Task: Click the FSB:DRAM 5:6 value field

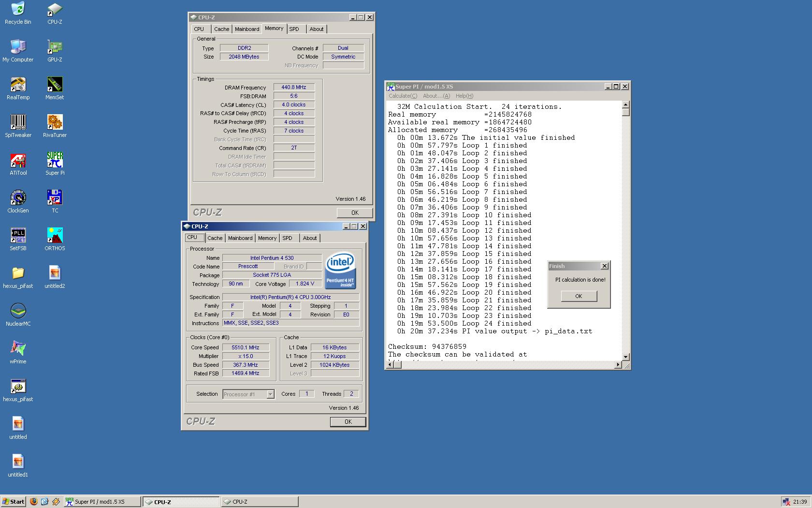Action: click(x=294, y=96)
